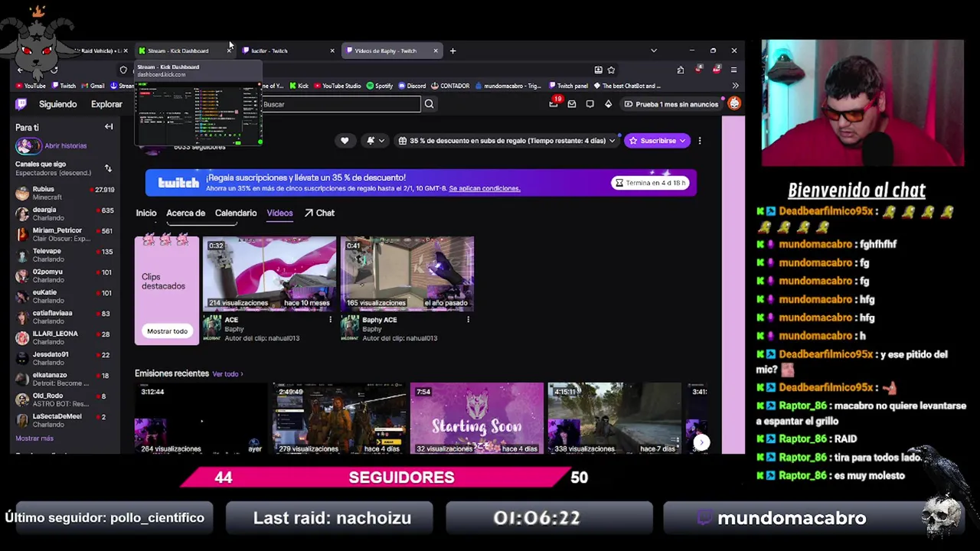Screen dimensions: 980x551
Task: Open the chat bubble activity icon
Action: (590, 104)
